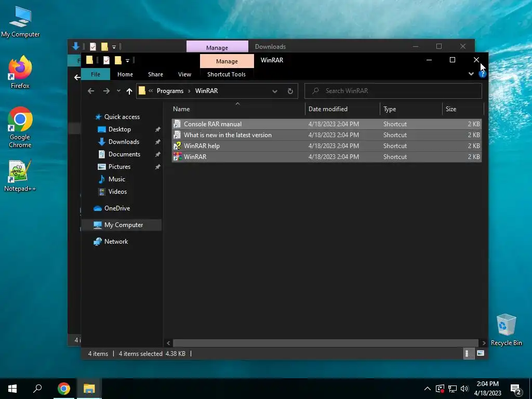
Task: Click the network tray icon
Action: 453,389
